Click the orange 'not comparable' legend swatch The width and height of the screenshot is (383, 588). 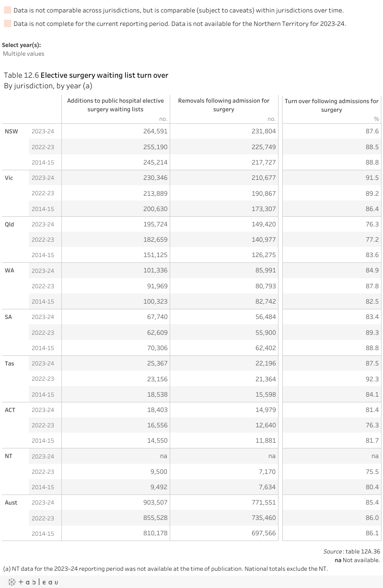click(7, 10)
